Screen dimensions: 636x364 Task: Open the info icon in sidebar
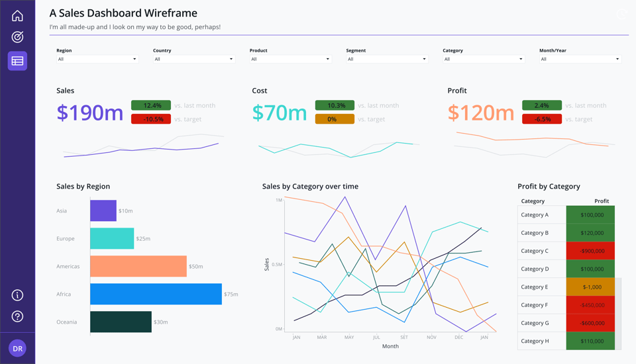pos(17,295)
